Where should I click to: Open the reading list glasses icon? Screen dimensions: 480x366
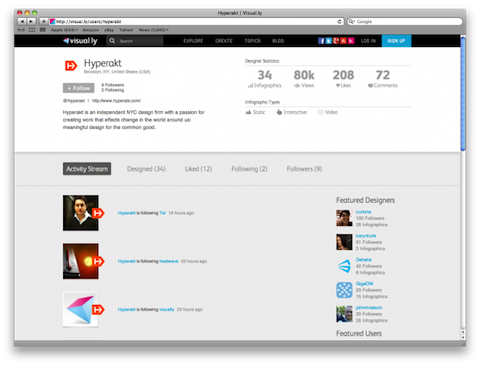(x=21, y=30)
